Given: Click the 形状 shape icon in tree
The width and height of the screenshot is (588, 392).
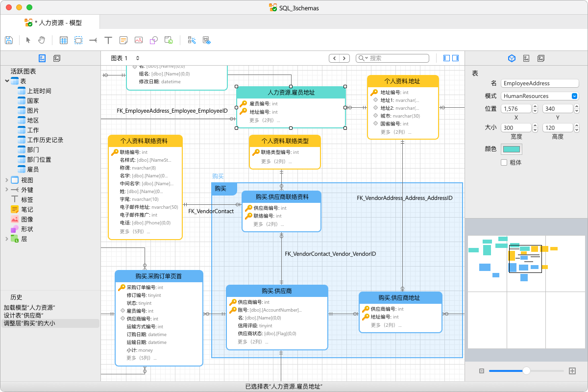Looking at the screenshot, I should pyautogui.click(x=15, y=229).
